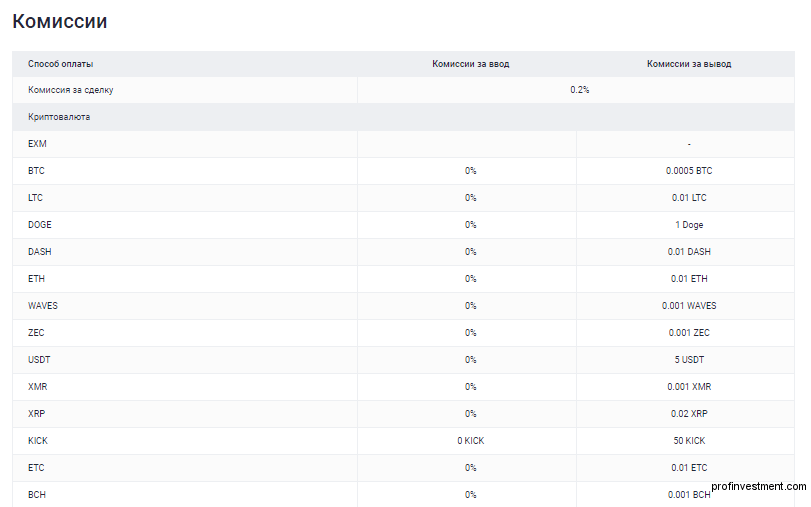Click the 0.01 ETH withdrawal fee
Screen dimensions: 811x507
coord(689,279)
